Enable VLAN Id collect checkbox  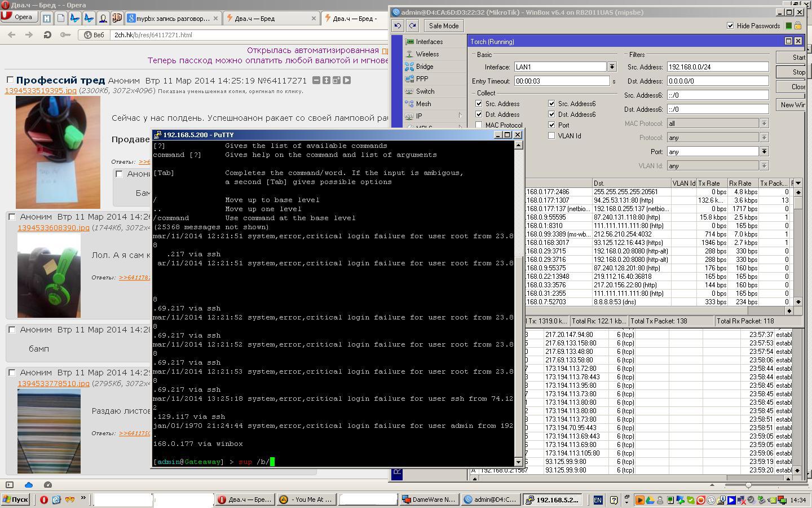click(551, 136)
